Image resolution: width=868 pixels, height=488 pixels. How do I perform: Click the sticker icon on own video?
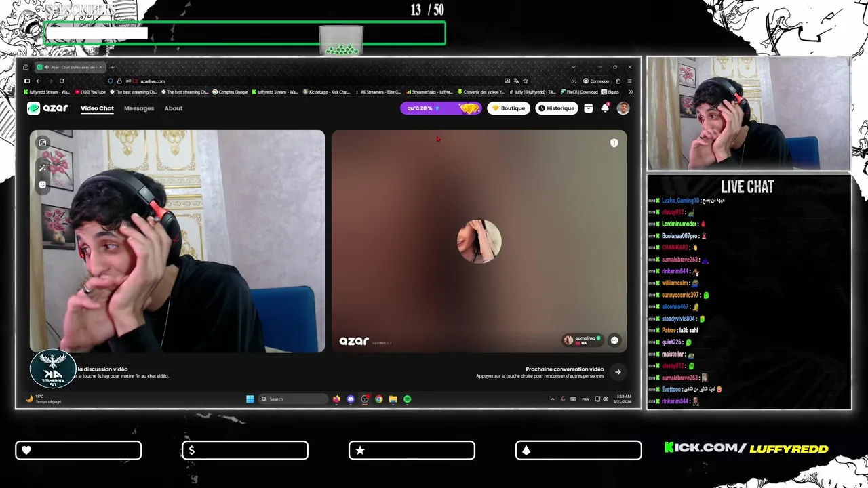coord(43,184)
